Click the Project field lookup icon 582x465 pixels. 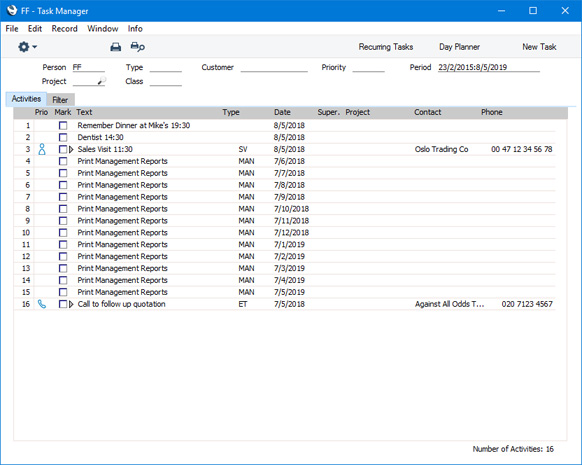click(x=102, y=81)
